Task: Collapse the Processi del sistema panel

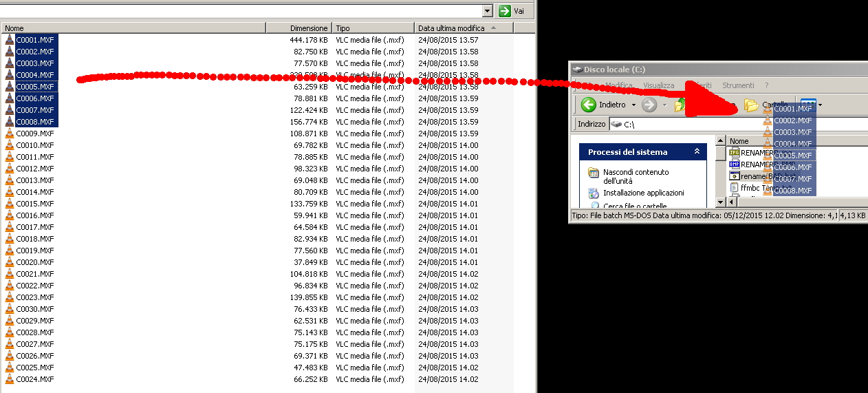Action: point(697,151)
